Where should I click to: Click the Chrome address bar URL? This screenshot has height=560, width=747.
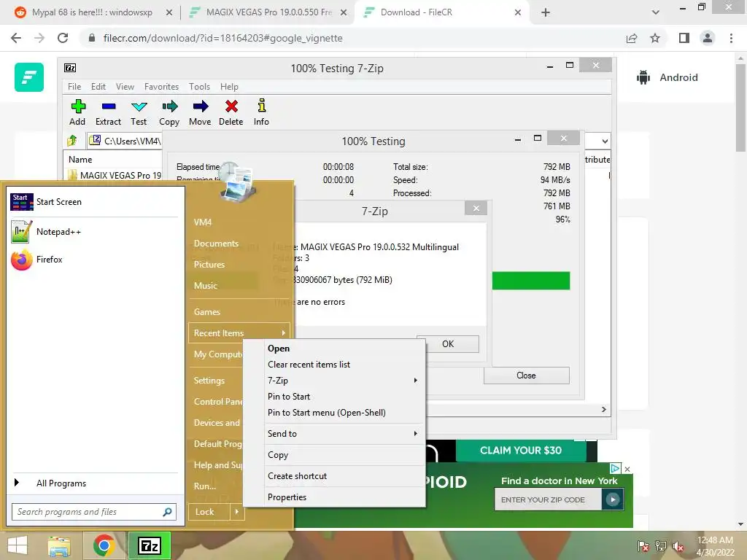[223, 38]
